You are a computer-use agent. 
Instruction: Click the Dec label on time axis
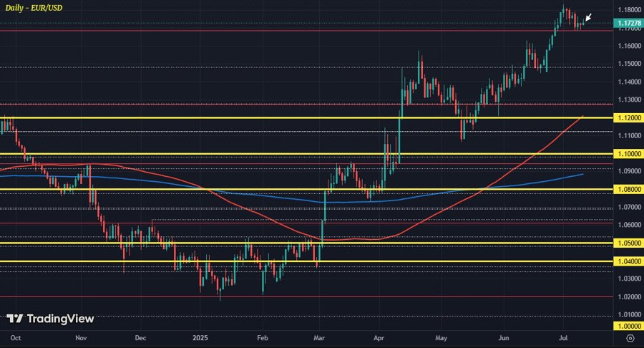[140, 336]
